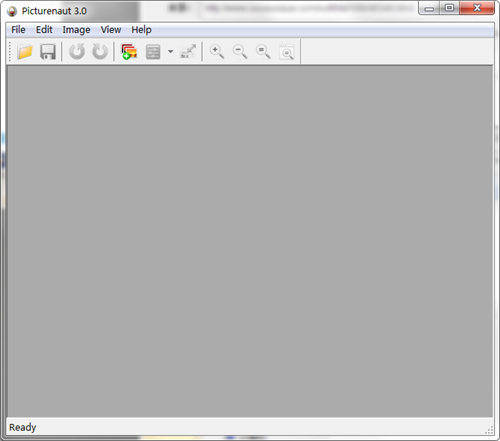500x441 pixels.
Task: Open the Image menu
Action: click(x=76, y=30)
